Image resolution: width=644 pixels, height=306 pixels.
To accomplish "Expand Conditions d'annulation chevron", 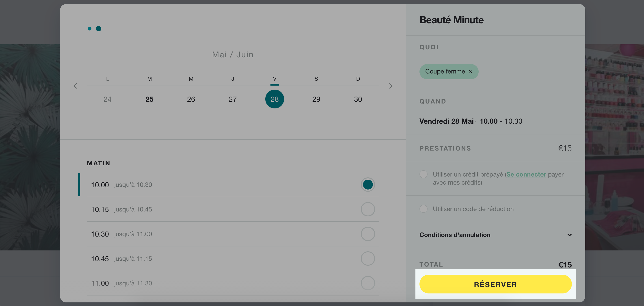I will pyautogui.click(x=569, y=235).
